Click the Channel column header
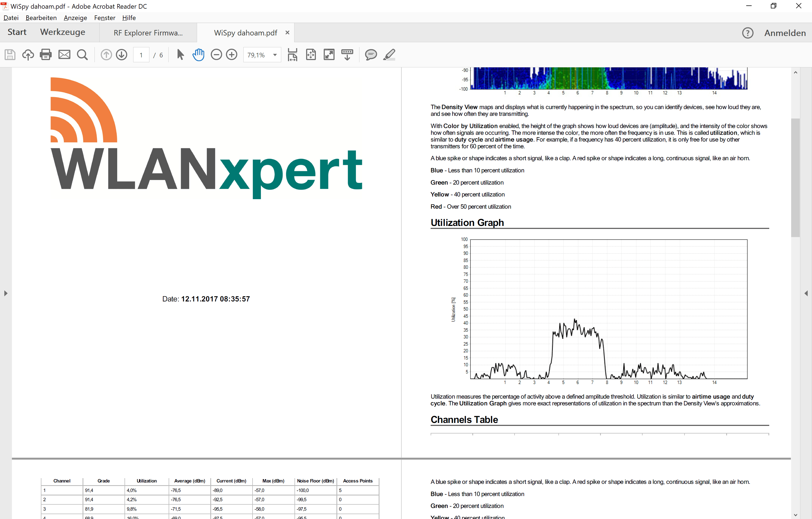812x519 pixels. [62, 481]
